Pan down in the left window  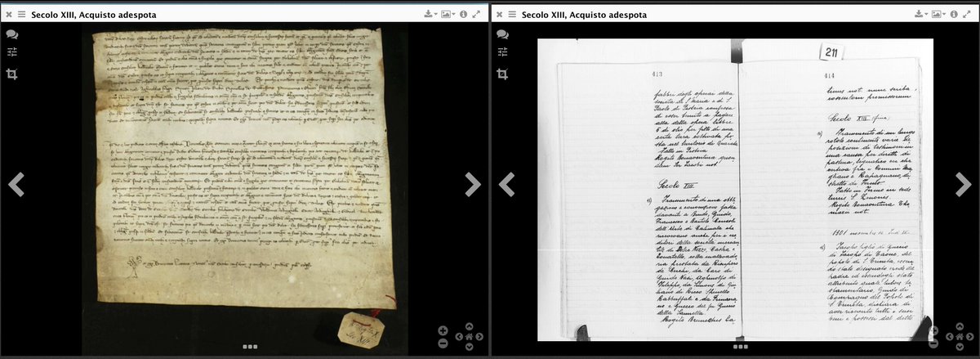[x=470, y=347]
